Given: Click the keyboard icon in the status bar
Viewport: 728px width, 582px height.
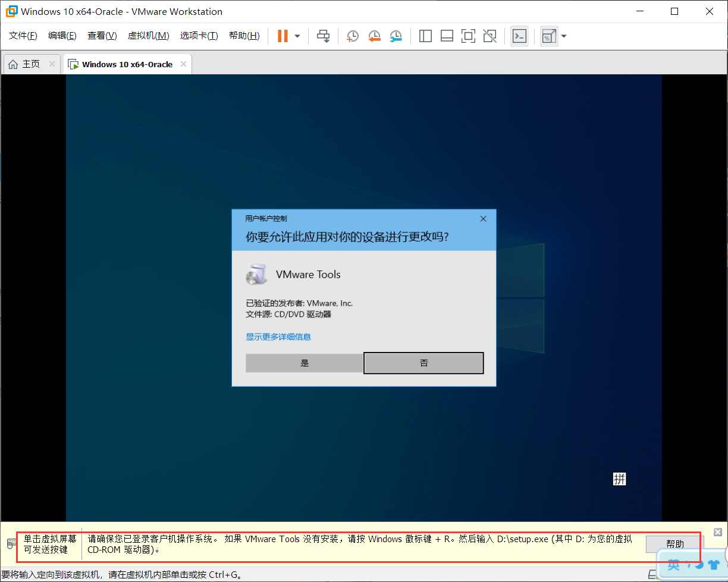Looking at the screenshot, I should click(11, 543).
